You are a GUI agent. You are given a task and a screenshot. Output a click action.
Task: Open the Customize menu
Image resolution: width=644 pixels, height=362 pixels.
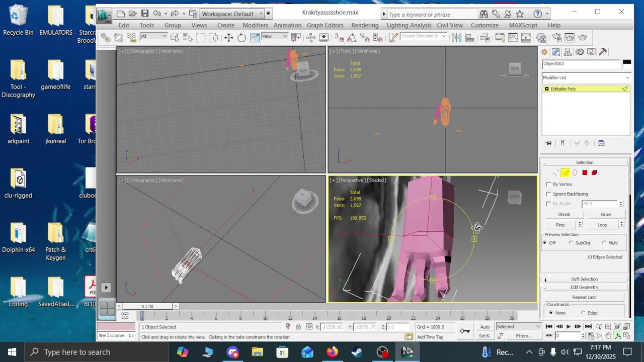(485, 25)
